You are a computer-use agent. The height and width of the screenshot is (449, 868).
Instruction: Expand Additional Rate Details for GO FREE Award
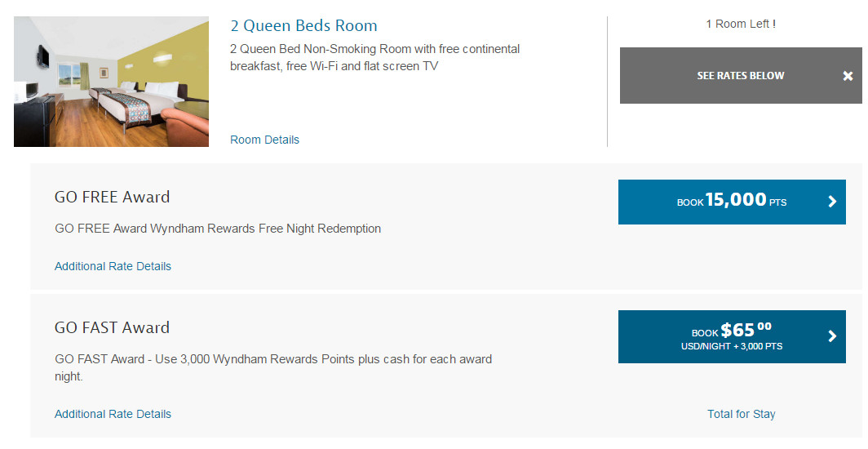[x=113, y=266]
